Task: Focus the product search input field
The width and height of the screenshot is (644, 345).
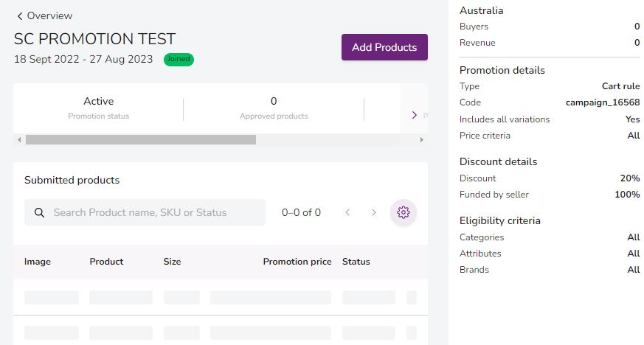Action: 155,212
